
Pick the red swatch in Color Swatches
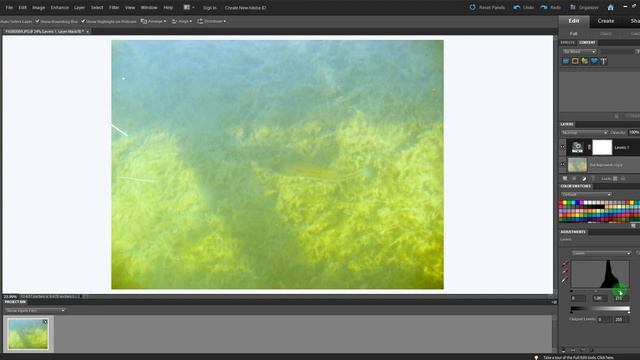pyautogui.click(x=561, y=202)
